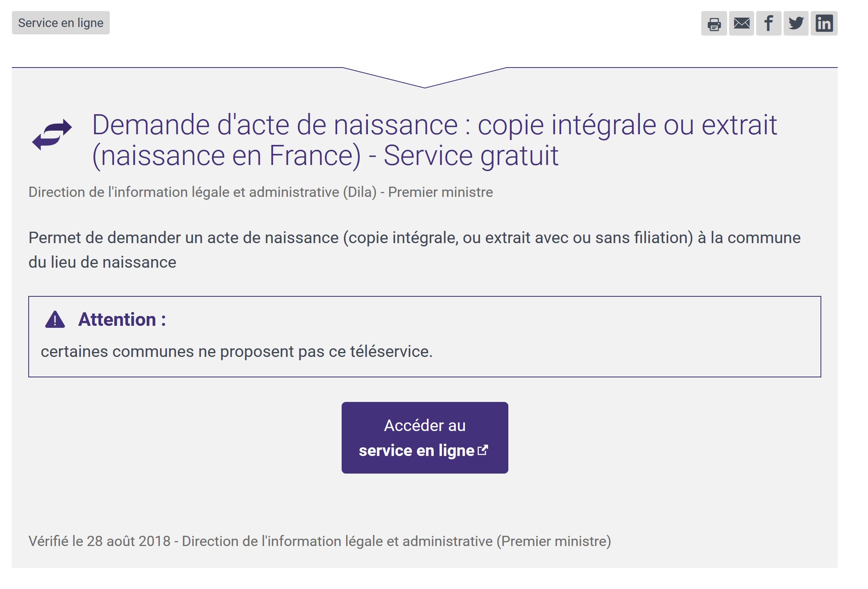
Task: Click external link icon in purple button
Action: 483,450
